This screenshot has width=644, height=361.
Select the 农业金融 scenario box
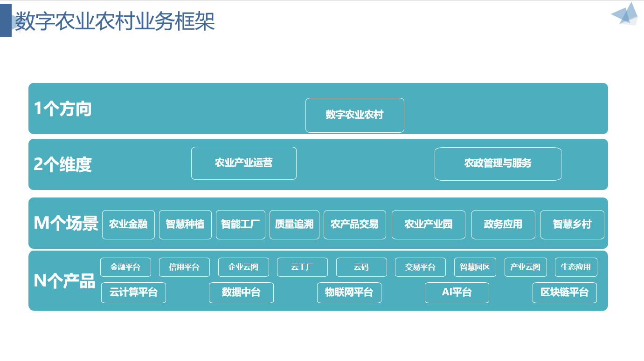128,225
